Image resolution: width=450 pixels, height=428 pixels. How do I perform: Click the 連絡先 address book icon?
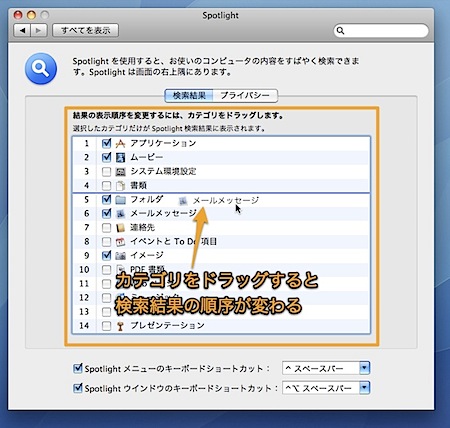pos(120,228)
